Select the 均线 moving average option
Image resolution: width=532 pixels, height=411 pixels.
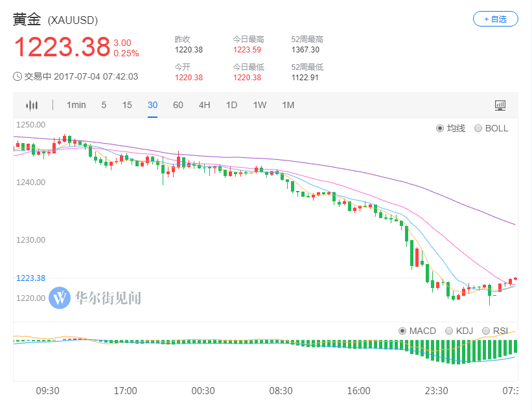441,128
